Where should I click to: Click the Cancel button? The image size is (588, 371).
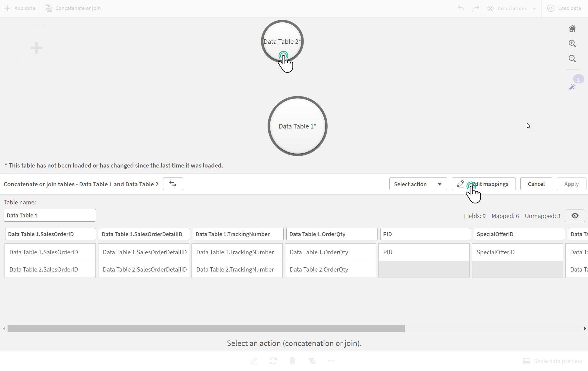(x=536, y=184)
